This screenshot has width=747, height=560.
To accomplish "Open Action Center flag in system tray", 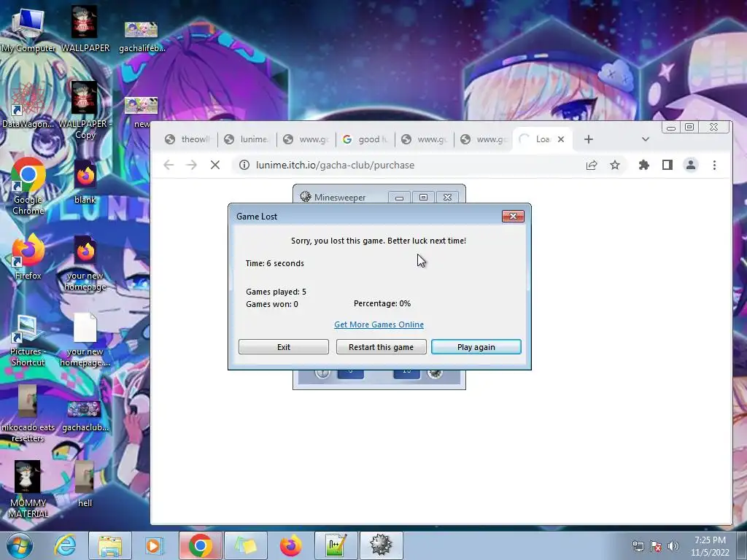I will tap(656, 546).
